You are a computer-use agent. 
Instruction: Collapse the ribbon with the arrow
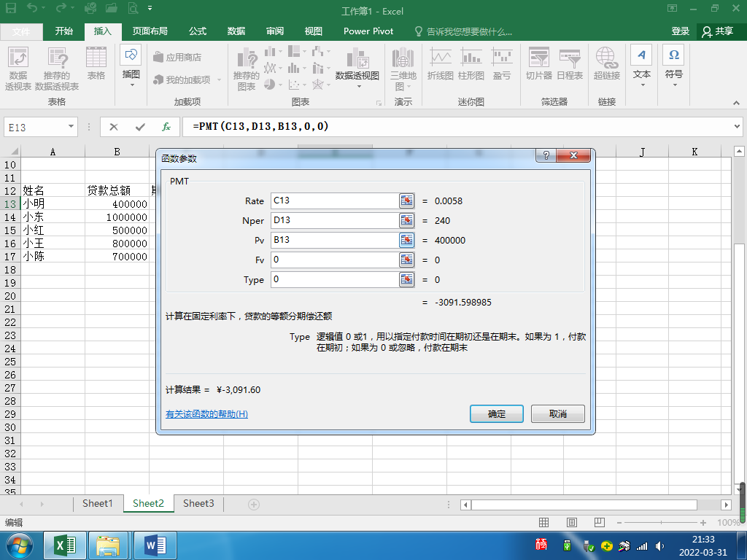coord(736,102)
